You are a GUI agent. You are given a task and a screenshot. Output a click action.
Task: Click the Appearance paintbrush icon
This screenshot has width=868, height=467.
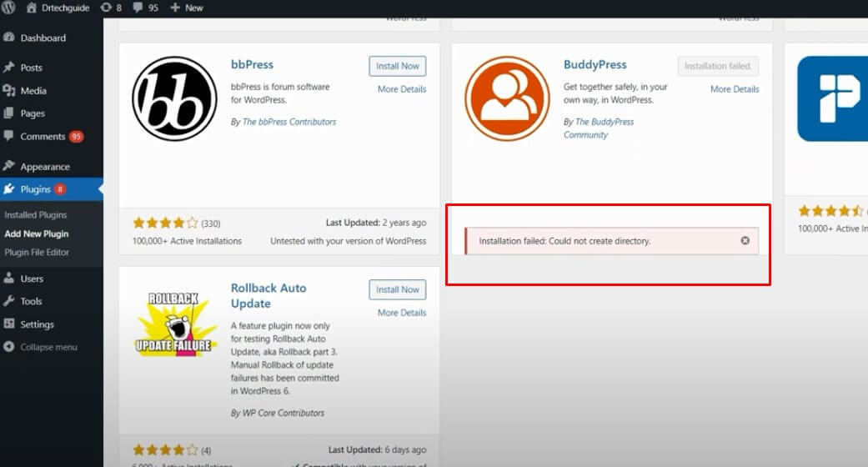(x=9, y=166)
